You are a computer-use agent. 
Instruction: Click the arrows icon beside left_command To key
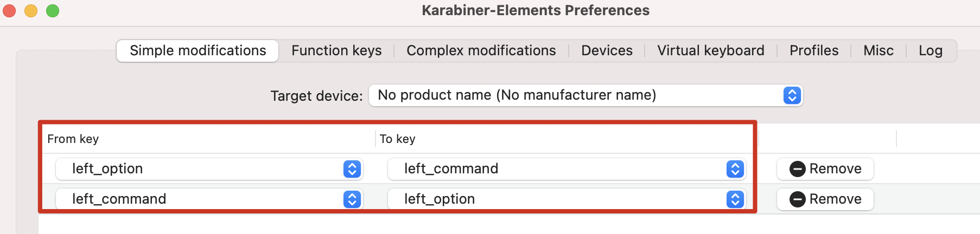pos(735,169)
